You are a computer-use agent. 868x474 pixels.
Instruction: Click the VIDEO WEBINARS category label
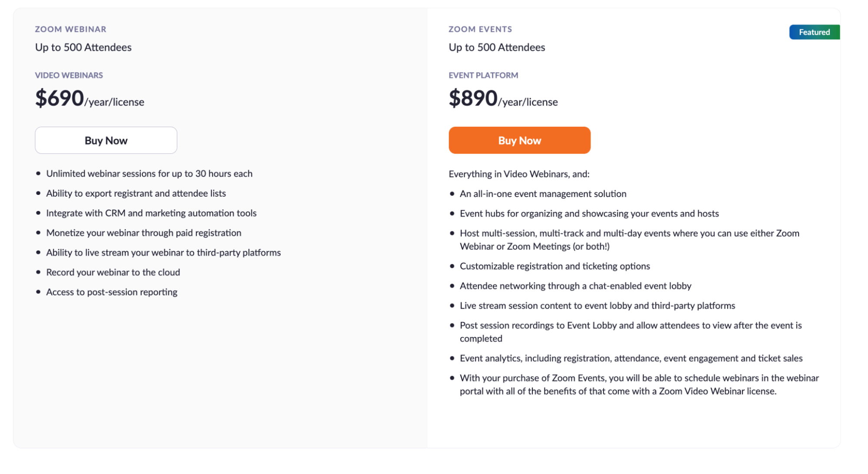point(69,75)
